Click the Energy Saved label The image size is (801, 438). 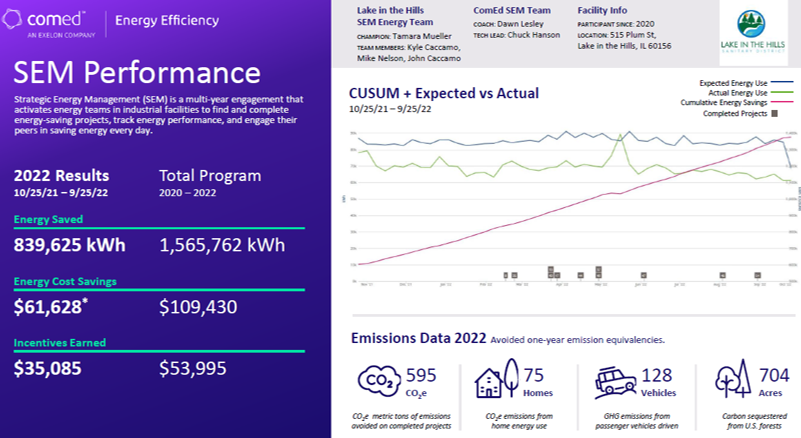(x=48, y=219)
